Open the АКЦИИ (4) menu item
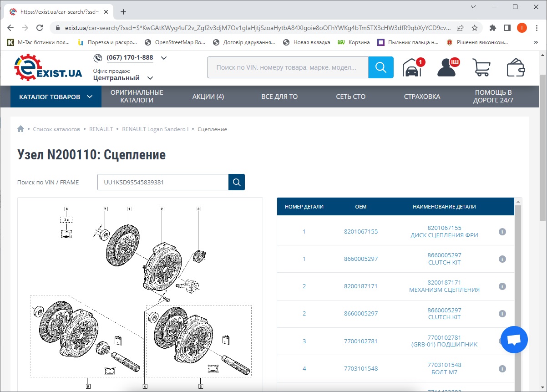This screenshot has width=547, height=392. tap(208, 97)
